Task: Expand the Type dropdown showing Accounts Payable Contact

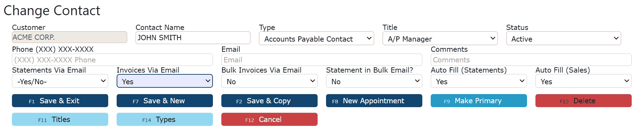Action: point(317,38)
